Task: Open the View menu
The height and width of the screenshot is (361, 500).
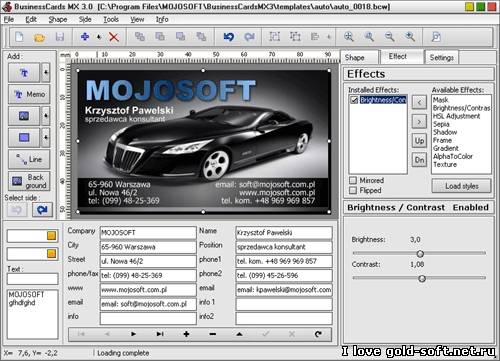Action: 137,19
